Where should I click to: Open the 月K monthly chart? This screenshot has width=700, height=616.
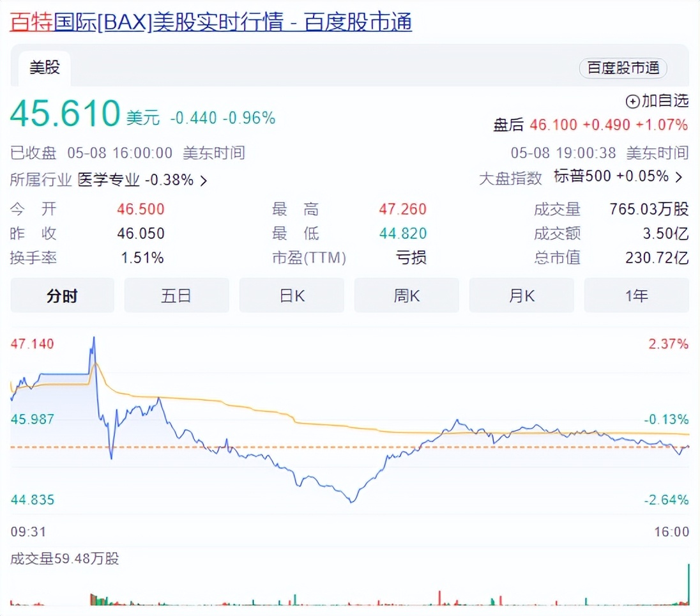pyautogui.click(x=522, y=295)
